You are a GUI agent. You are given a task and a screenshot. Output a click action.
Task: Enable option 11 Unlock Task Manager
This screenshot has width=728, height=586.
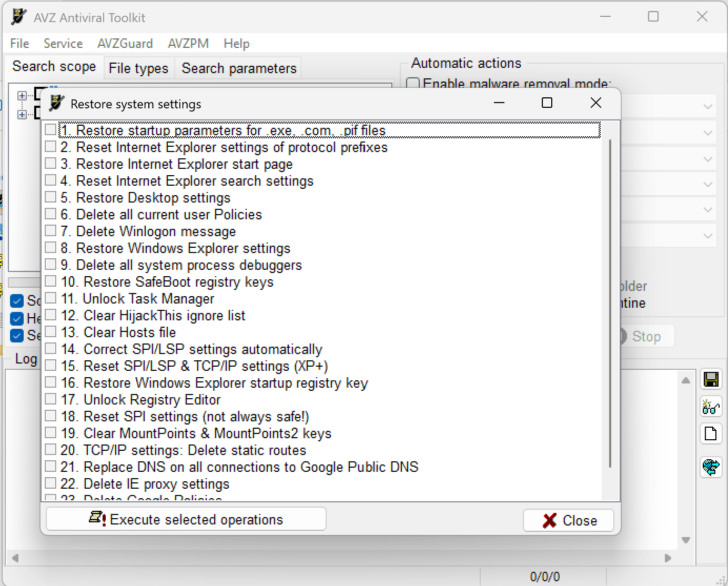(50, 298)
